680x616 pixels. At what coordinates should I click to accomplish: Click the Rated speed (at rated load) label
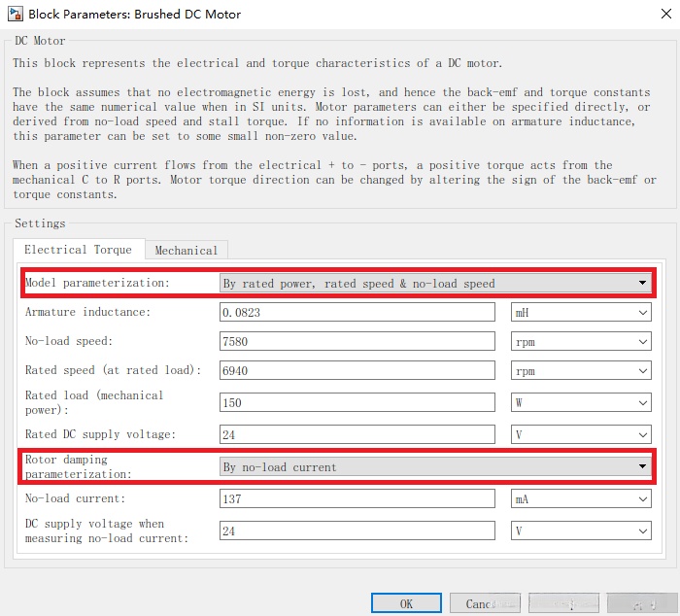pos(113,370)
